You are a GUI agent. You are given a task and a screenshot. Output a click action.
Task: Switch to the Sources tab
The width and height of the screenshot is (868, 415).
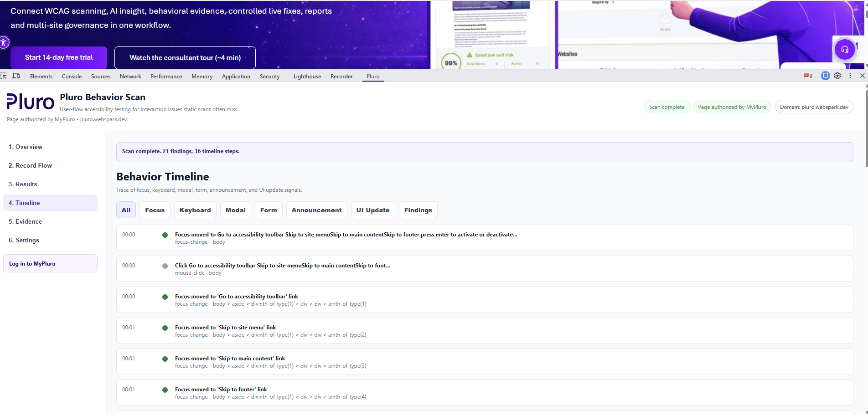(x=101, y=77)
